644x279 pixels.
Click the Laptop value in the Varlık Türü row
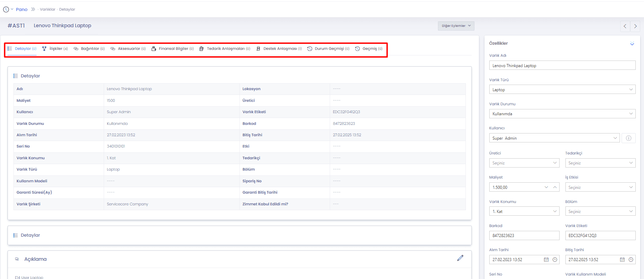point(113,169)
